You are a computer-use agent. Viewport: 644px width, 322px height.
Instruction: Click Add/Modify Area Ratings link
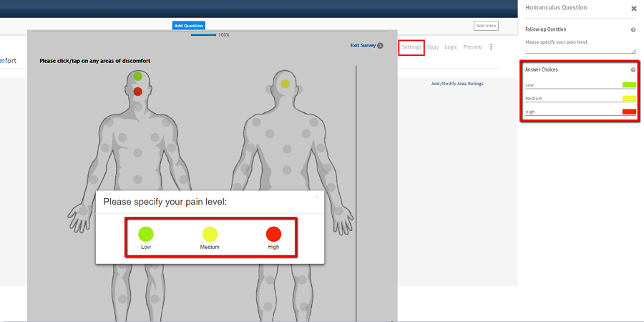[x=457, y=84]
